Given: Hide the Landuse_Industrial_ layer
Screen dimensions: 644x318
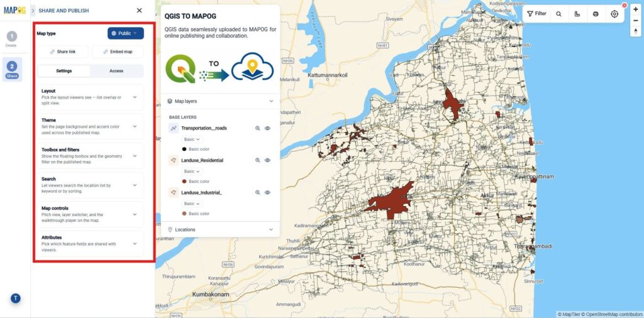Looking at the screenshot, I should point(267,192).
